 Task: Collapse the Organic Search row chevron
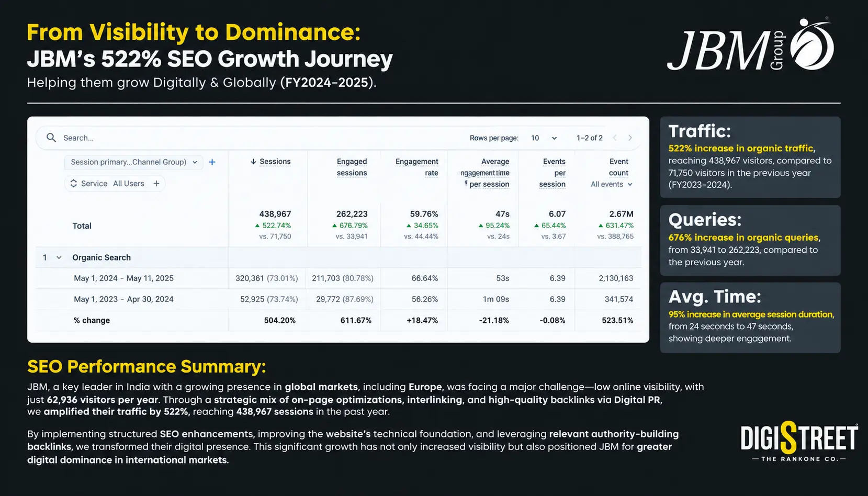click(x=59, y=257)
